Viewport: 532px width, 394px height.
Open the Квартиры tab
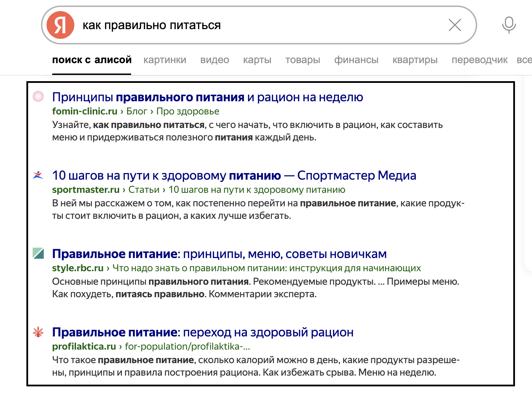(415, 60)
